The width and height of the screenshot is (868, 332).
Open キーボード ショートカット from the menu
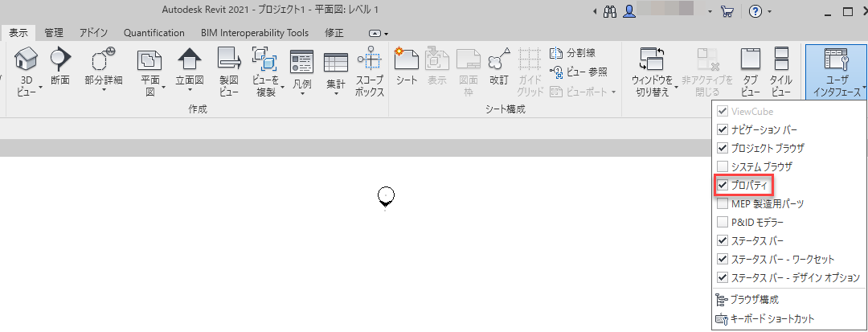click(766, 318)
